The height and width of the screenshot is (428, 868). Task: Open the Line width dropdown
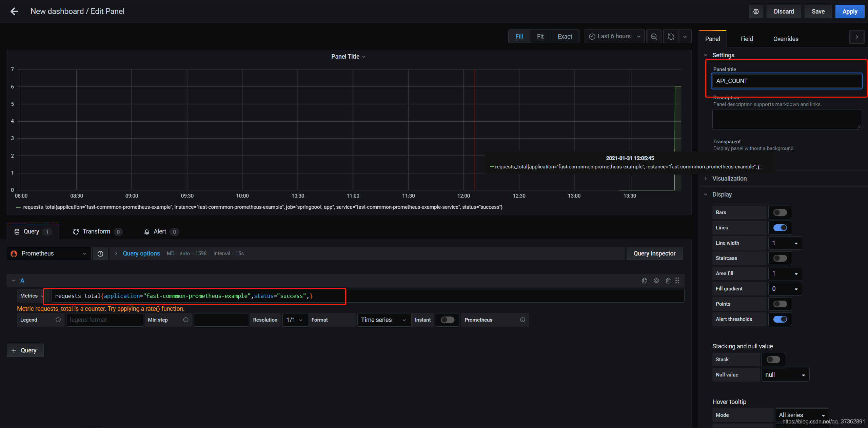click(785, 243)
